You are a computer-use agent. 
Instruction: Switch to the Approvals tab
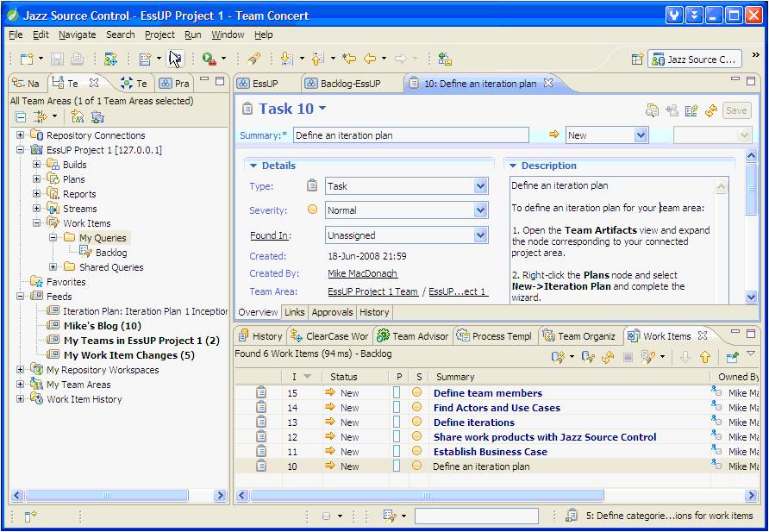[x=332, y=312]
